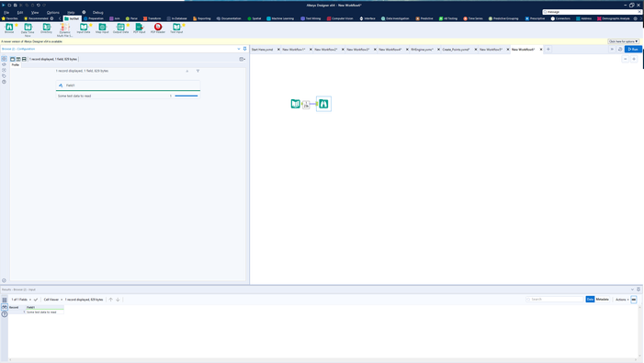
Task: Open Click here for options dropdown
Action: [624, 41]
